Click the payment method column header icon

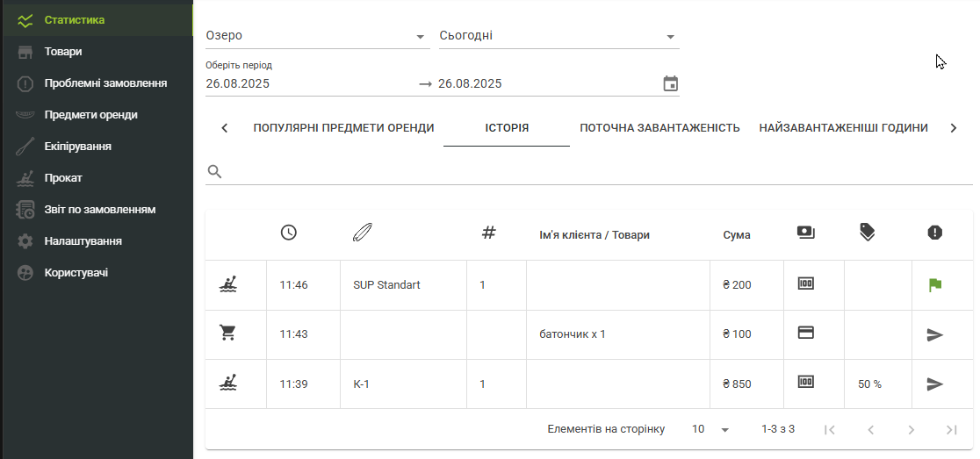coord(805,233)
